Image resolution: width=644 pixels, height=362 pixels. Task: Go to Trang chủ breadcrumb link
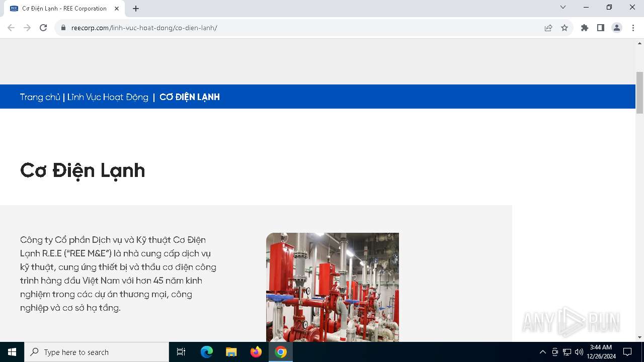(x=40, y=97)
